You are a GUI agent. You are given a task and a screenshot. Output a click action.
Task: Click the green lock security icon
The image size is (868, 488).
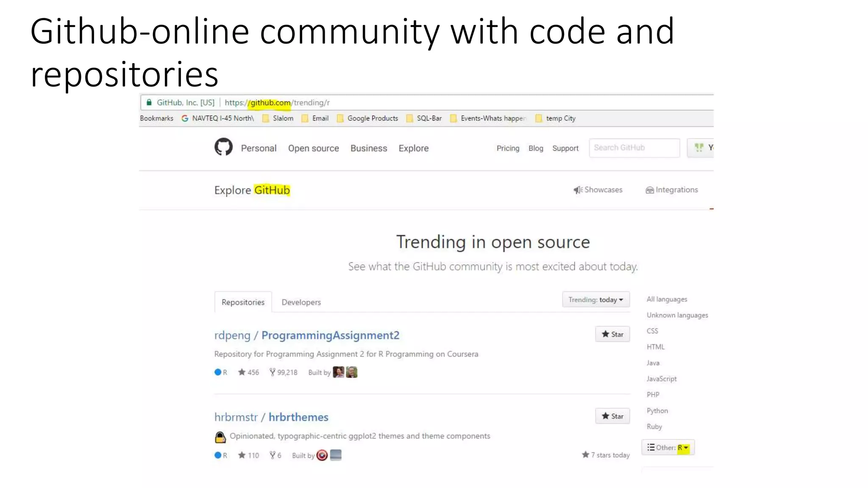point(149,103)
